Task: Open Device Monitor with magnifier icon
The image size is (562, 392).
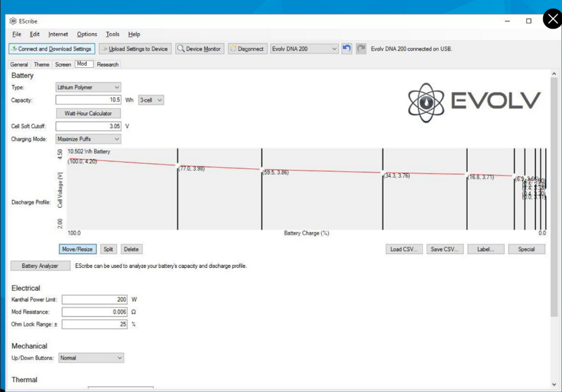Action: coord(199,49)
